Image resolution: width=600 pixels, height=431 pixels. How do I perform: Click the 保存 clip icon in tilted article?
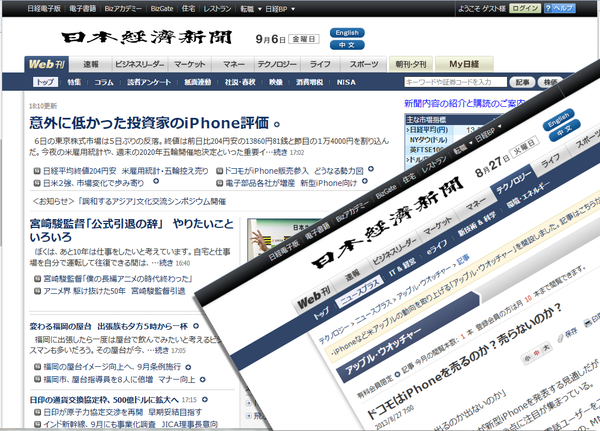point(560,337)
